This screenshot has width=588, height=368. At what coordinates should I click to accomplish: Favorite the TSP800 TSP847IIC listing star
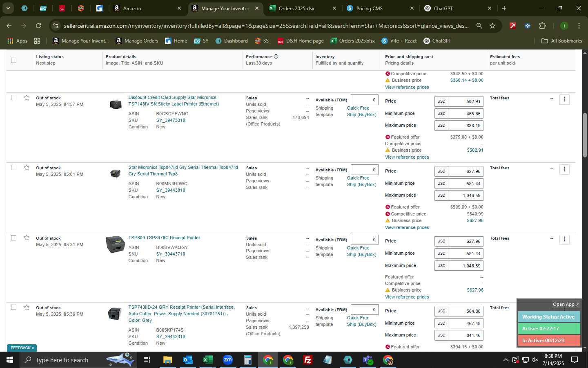(x=27, y=238)
